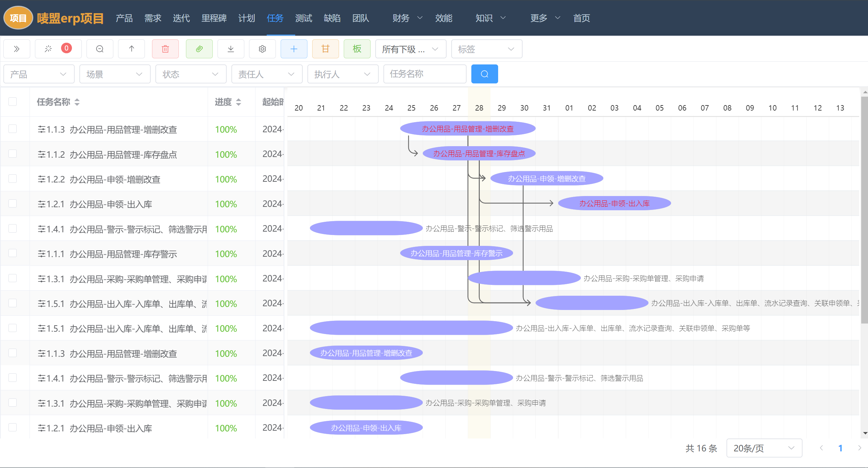Check the select-all checkbox in header
The width and height of the screenshot is (868, 468).
13,102
